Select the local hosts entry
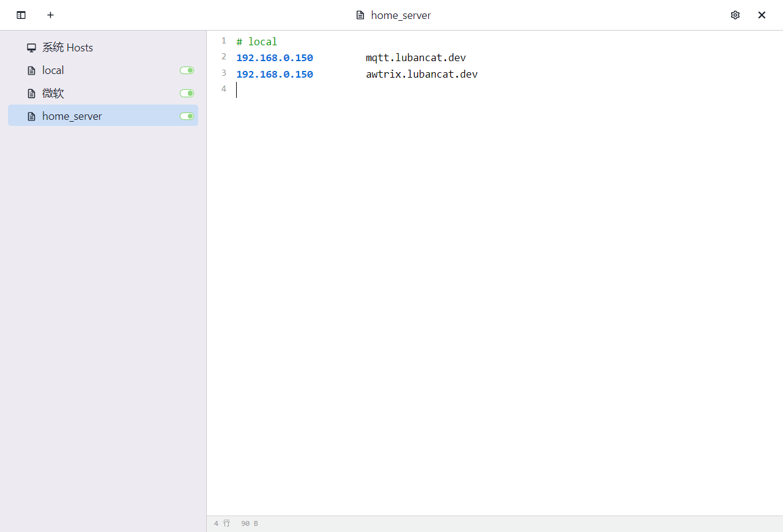Viewport: 783px width, 532px height. (x=103, y=70)
